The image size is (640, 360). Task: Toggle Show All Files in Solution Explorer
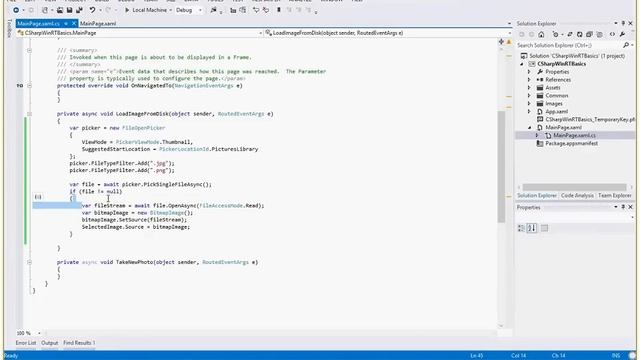[599, 34]
